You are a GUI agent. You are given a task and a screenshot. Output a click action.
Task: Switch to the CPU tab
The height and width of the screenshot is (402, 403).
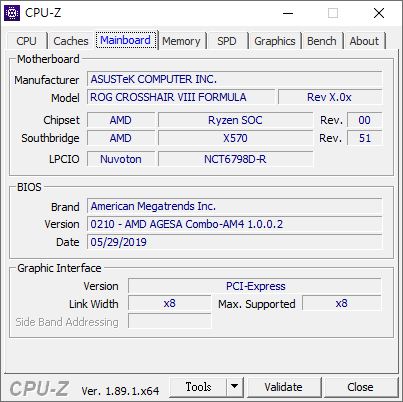tap(26, 41)
